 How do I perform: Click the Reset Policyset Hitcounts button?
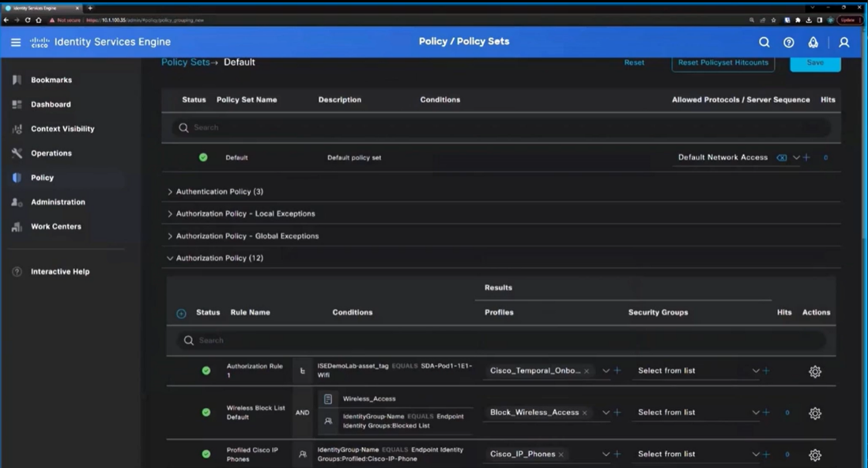tap(723, 62)
